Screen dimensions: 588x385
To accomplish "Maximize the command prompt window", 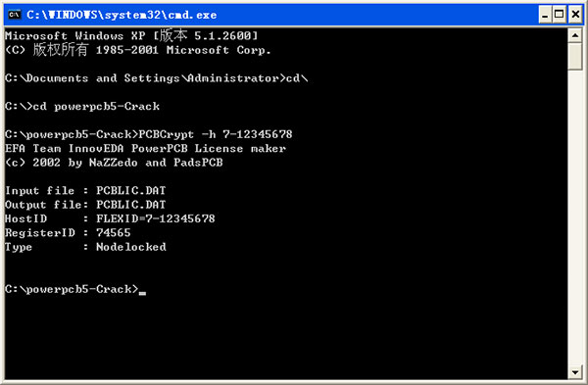I will click(560, 15).
